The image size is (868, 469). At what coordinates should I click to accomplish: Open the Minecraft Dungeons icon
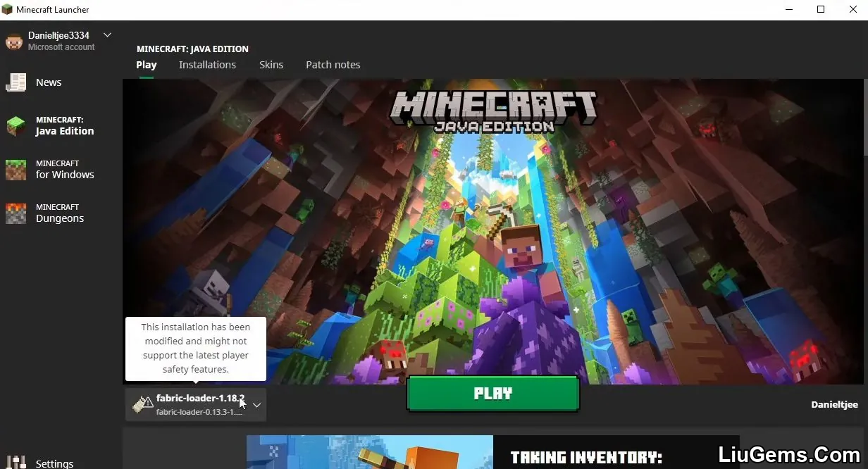[x=15, y=213]
